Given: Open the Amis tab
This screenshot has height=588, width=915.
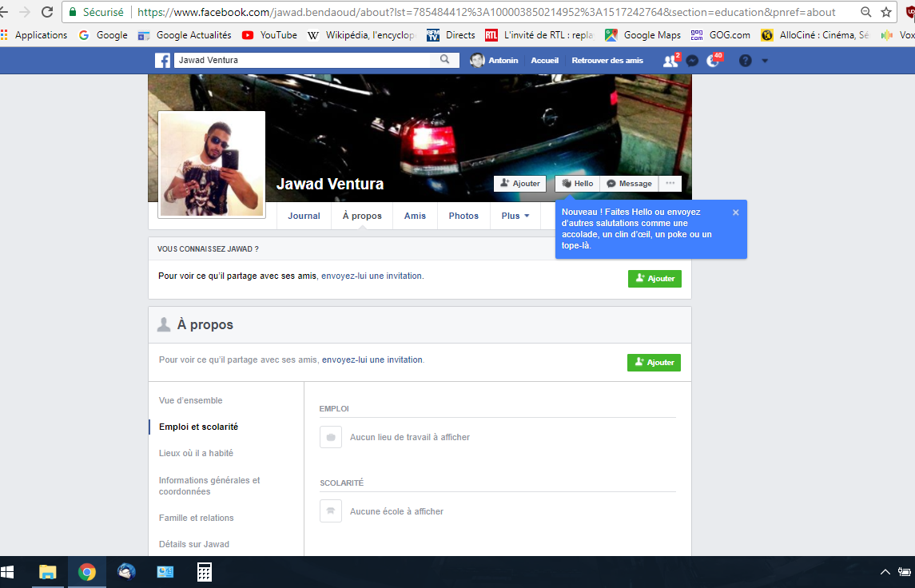Looking at the screenshot, I should pyautogui.click(x=415, y=216).
